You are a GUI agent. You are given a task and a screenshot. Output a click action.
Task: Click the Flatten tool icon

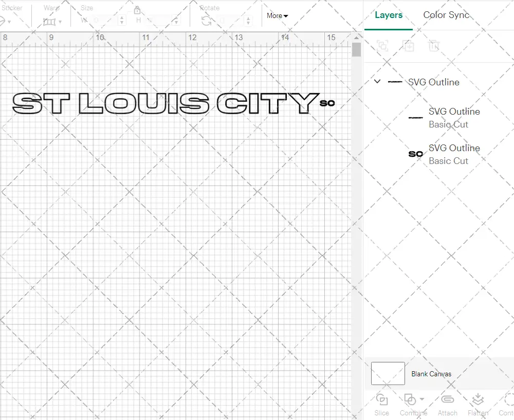[478, 399]
